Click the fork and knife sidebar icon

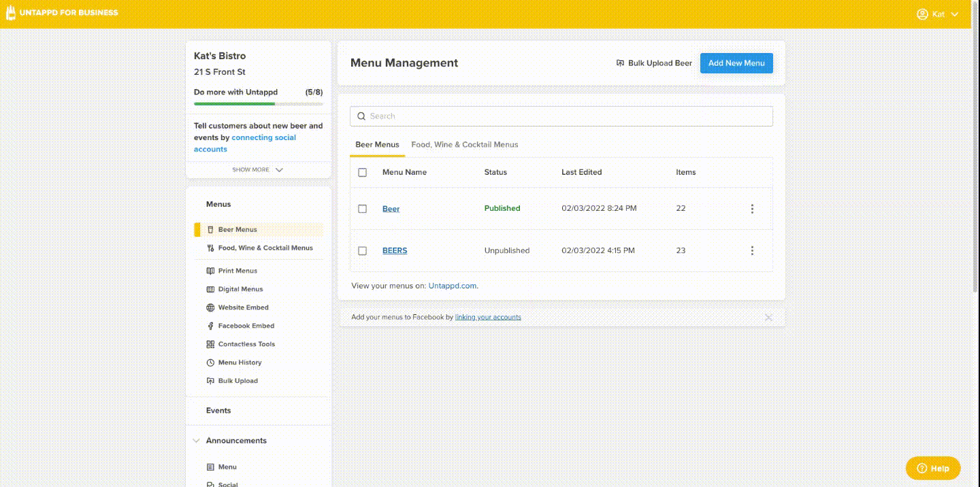click(211, 248)
